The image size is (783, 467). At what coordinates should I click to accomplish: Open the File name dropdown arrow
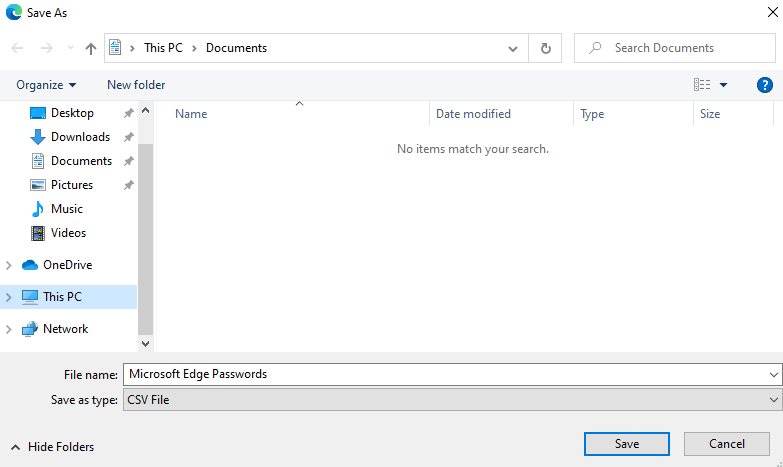pyautogui.click(x=774, y=374)
